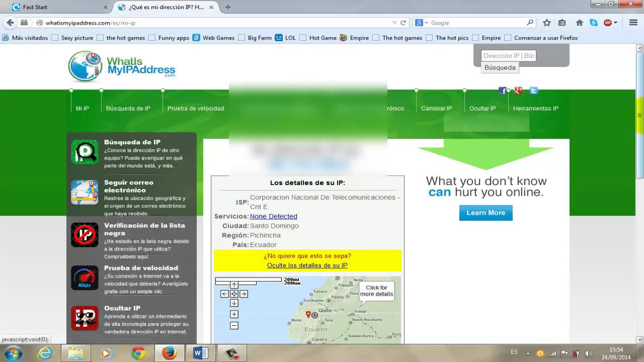
Task: Open the Mi IP menu item
Action: [x=83, y=108]
